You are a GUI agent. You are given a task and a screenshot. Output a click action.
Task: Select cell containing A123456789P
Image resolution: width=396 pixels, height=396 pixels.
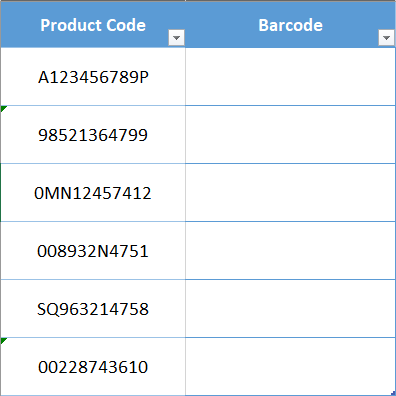pyautogui.click(x=93, y=77)
